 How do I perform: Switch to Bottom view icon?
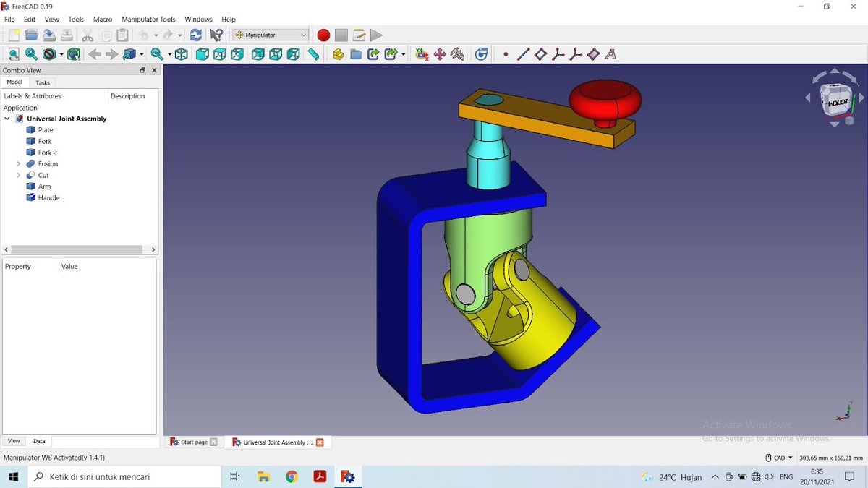point(276,54)
